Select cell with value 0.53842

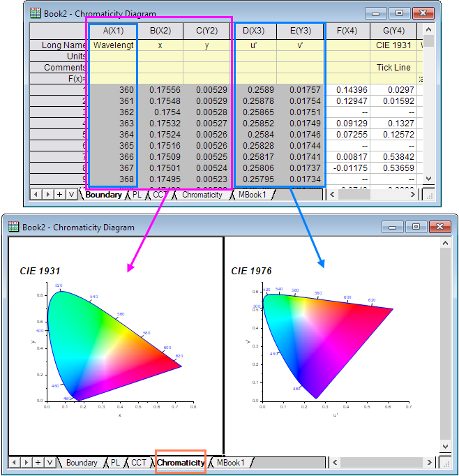point(393,157)
